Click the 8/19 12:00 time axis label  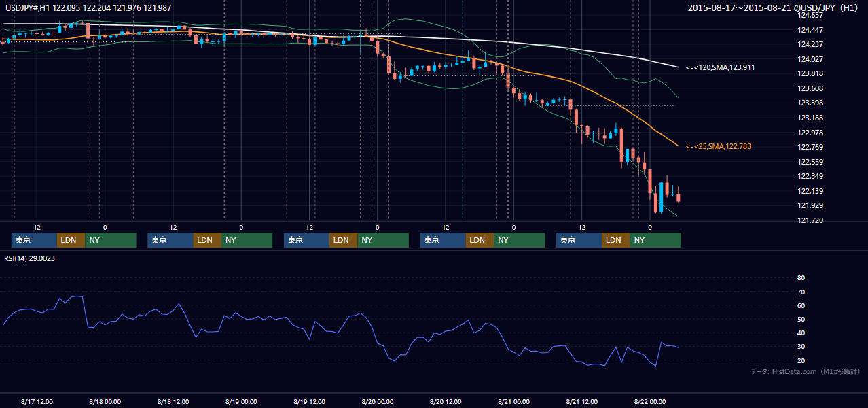click(309, 401)
